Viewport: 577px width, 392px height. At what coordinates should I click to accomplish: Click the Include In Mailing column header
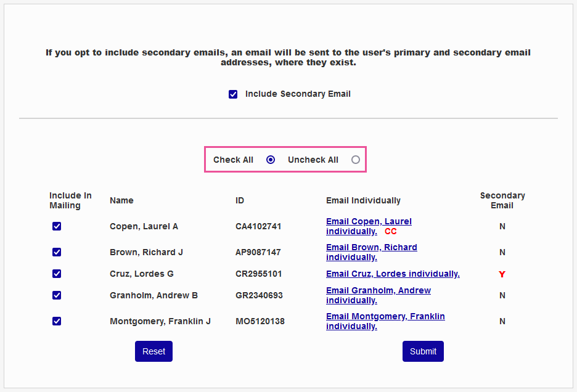click(x=70, y=200)
